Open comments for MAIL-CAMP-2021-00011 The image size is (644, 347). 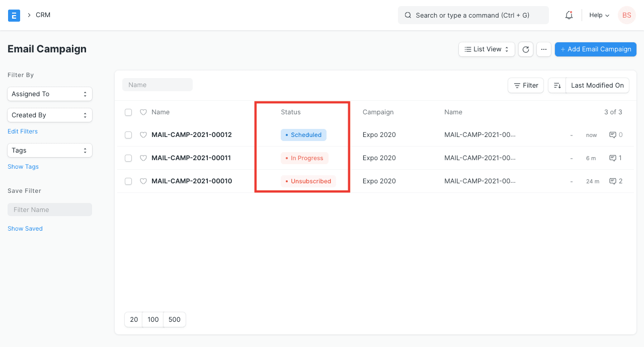click(616, 158)
